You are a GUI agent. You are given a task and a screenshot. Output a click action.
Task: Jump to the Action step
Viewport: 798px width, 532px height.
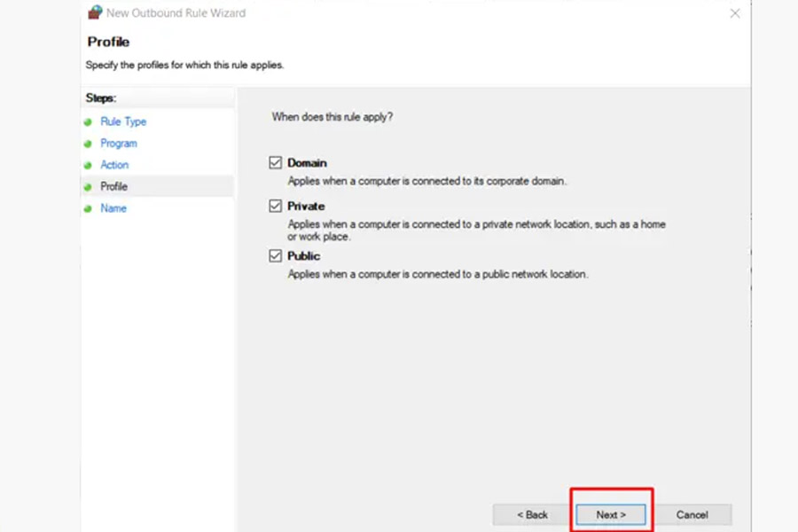[x=114, y=165]
